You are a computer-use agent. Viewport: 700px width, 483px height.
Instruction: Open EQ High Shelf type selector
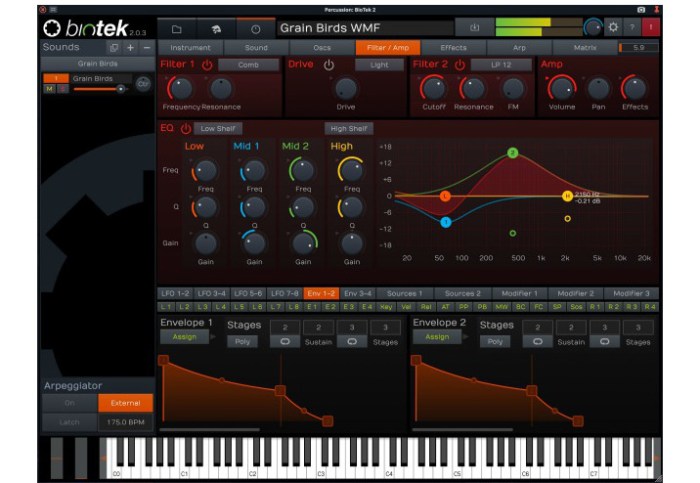coord(349,129)
